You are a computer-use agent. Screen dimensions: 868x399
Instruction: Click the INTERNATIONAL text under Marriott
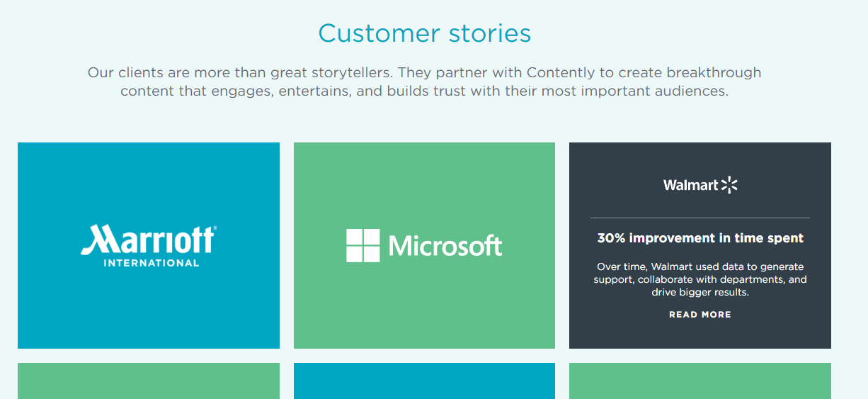tap(151, 263)
